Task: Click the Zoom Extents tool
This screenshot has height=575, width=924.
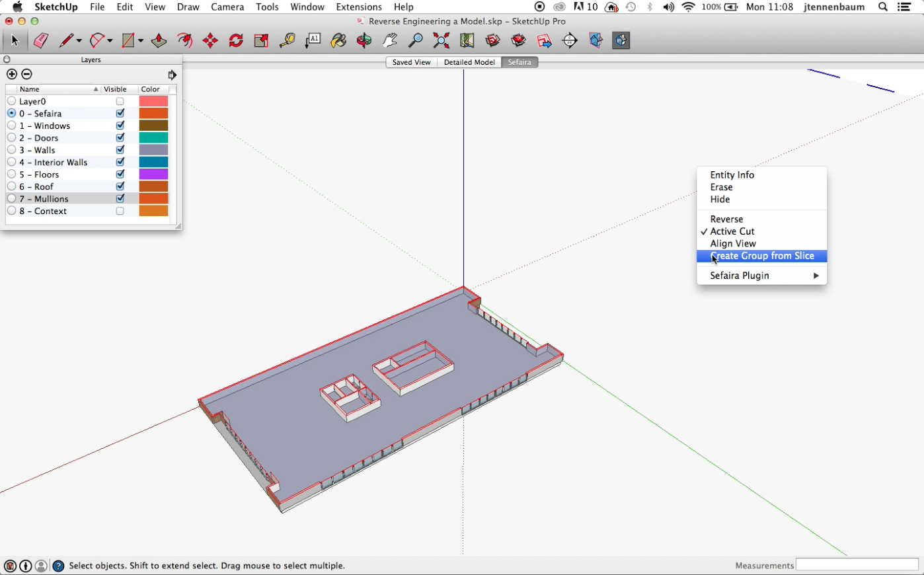Action: coord(442,41)
